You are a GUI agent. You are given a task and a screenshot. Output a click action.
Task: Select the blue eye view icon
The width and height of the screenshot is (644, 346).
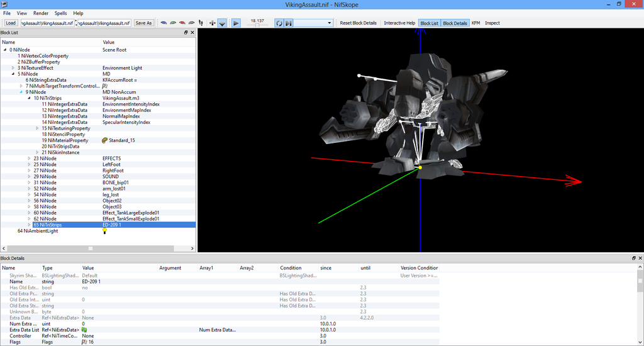click(x=164, y=23)
